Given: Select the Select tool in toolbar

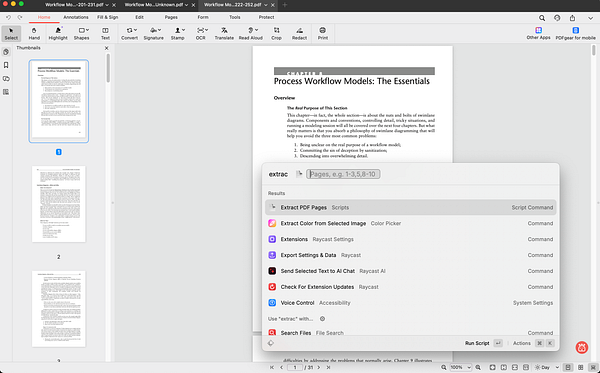Looking at the screenshot, I should click(x=11, y=34).
